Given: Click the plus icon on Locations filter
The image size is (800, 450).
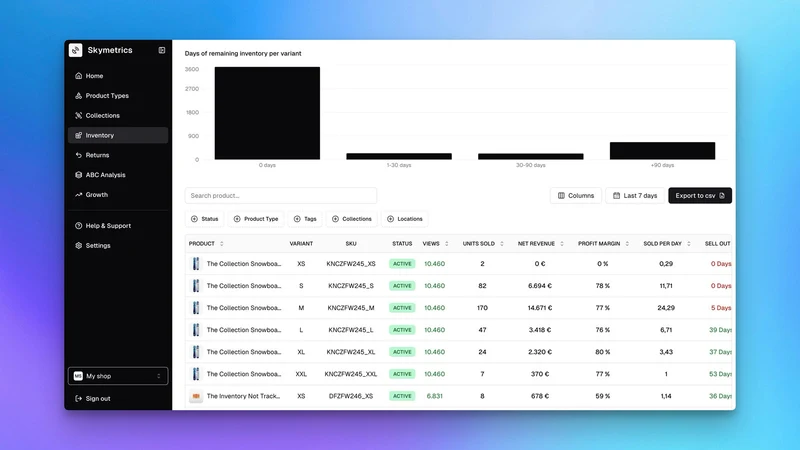Looking at the screenshot, I should tap(390, 219).
